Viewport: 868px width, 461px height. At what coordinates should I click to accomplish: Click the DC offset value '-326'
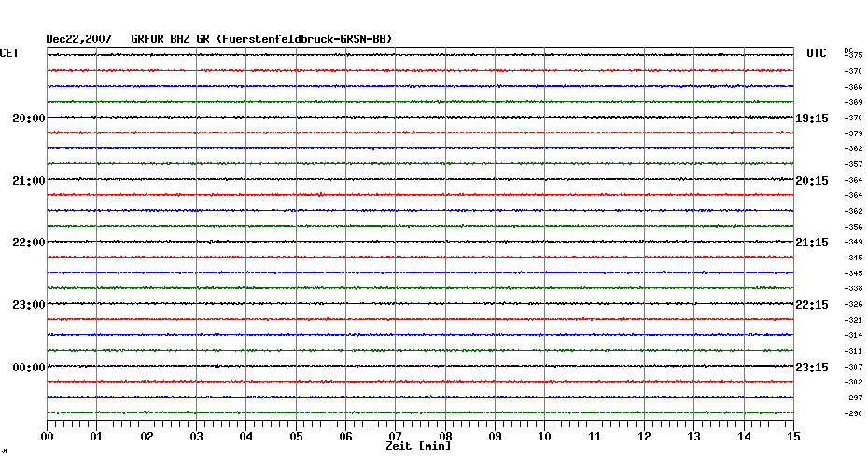[x=854, y=304]
